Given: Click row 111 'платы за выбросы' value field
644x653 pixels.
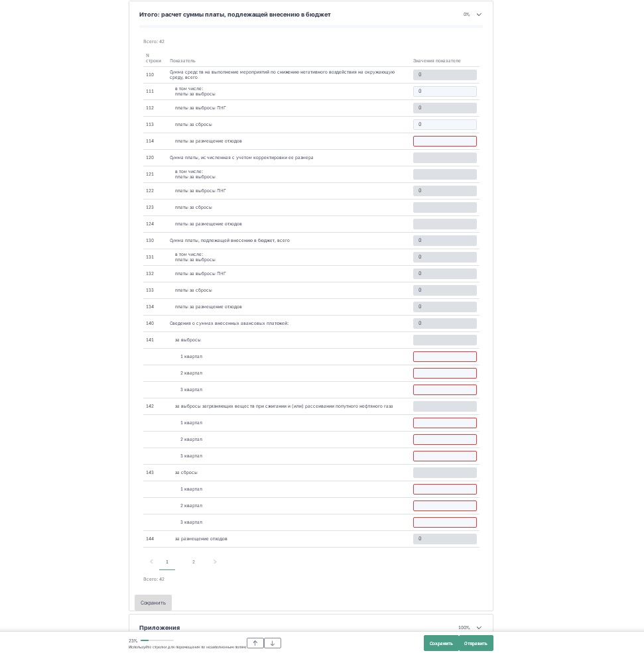Looking at the screenshot, I should tap(444, 91).
